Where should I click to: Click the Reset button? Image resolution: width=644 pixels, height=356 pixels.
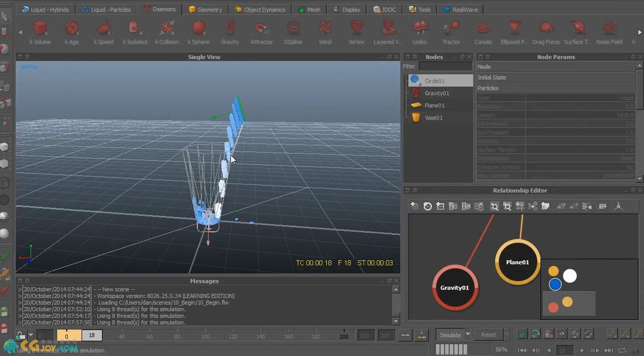coord(488,335)
